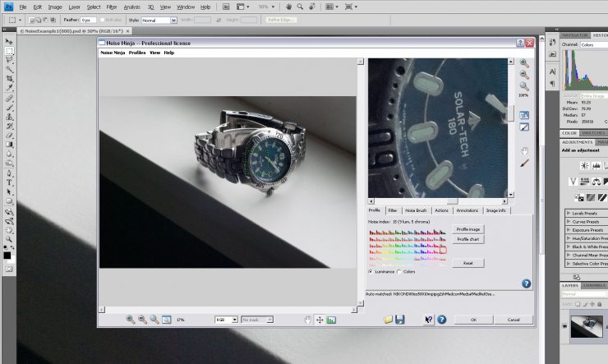Click the Cancel button

[x=514, y=320]
